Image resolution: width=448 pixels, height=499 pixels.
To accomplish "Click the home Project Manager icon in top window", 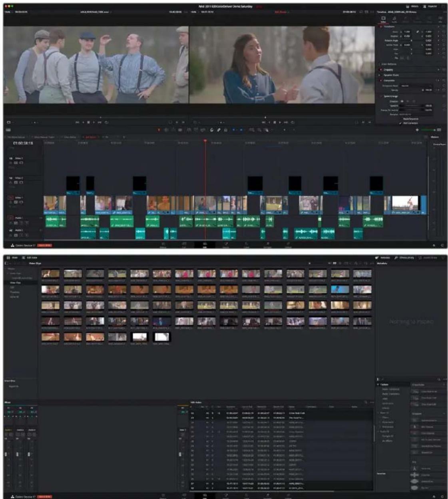I will (434, 245).
